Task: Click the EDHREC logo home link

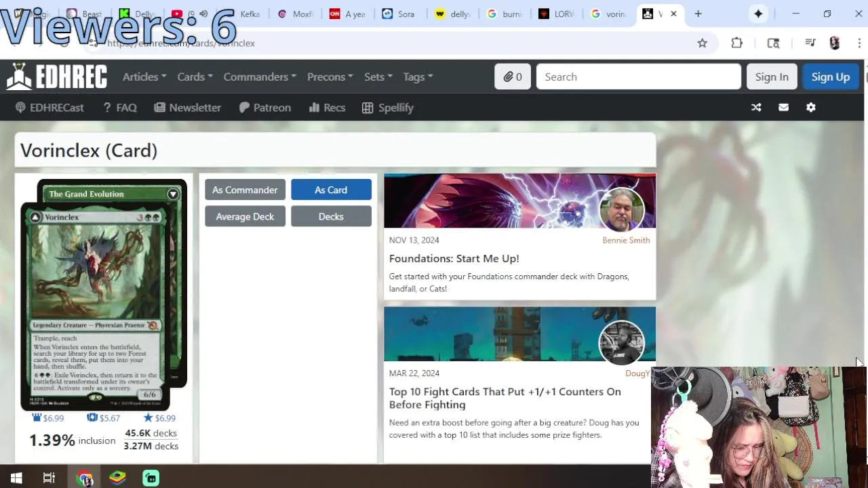Action: point(57,77)
